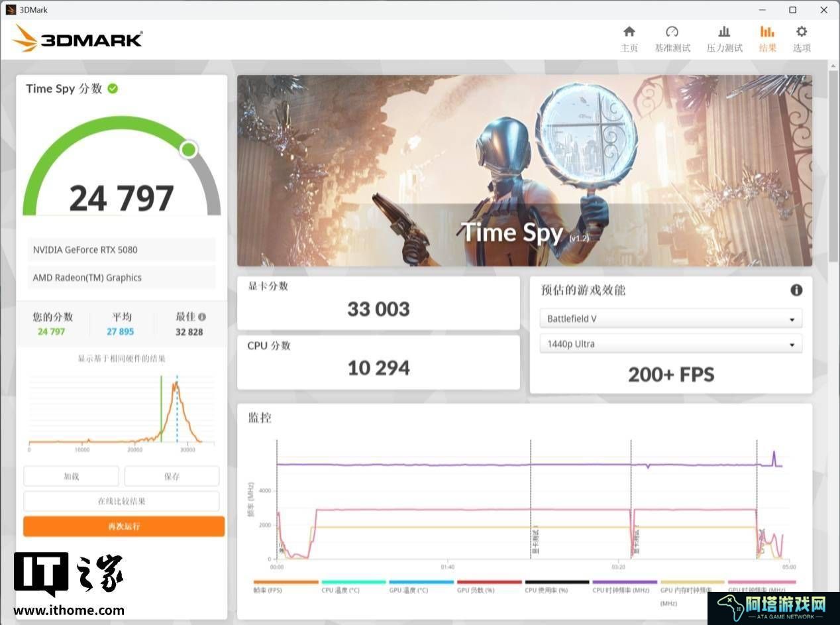840x625 pixels.
Task: Toggle the GPU 内存时钟频率 legend swatch
Action: point(693,582)
